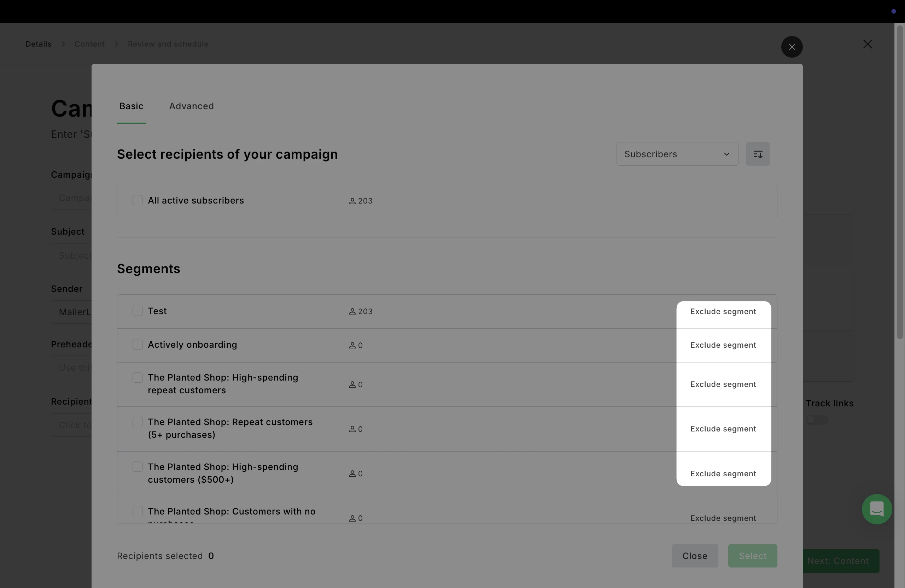Click subscriber count icon in Test row

[x=352, y=312]
